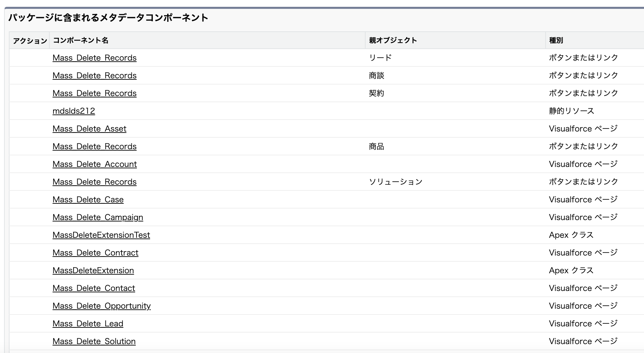Select the 商品 parent object cell
Image resolution: width=644 pixels, height=353 pixels.
[376, 147]
